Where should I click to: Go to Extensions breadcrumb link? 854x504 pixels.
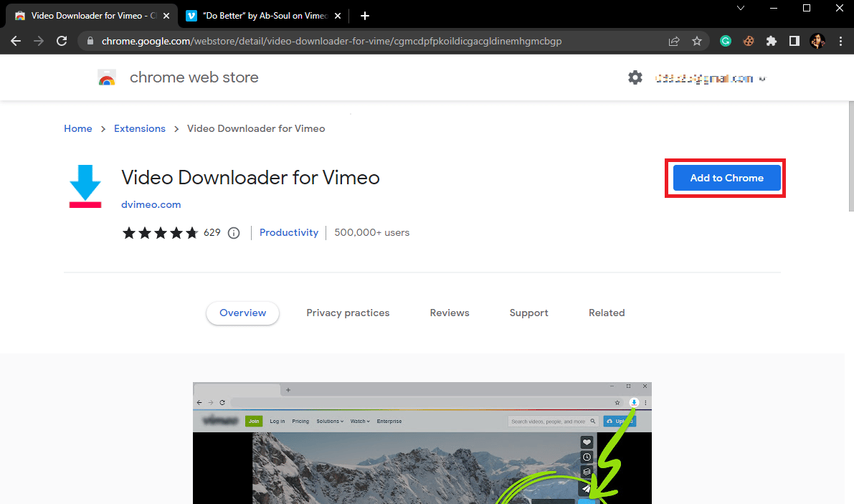pyautogui.click(x=139, y=128)
